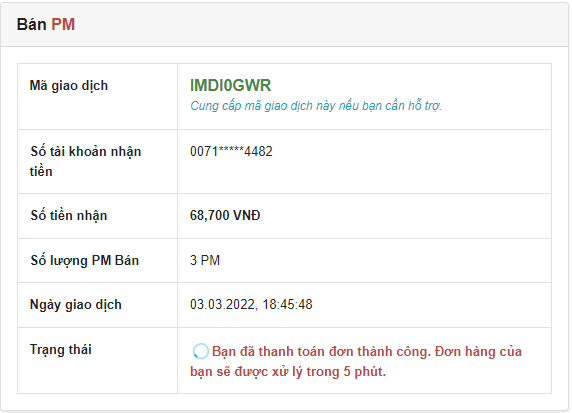Click the loading spinner icon in status
Image resolution: width=572 pixels, height=413 pixels.
(x=200, y=351)
